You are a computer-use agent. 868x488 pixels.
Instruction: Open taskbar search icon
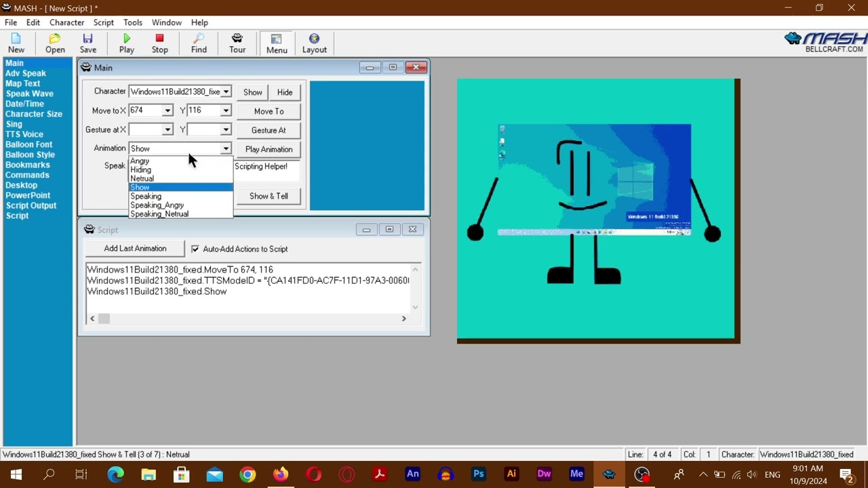tap(49, 474)
